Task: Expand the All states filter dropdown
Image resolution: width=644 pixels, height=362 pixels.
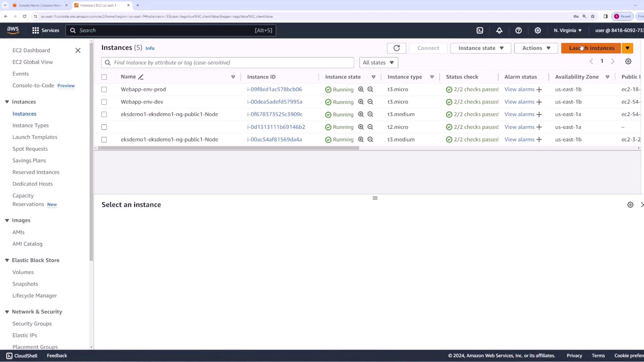Action: [x=378, y=63]
